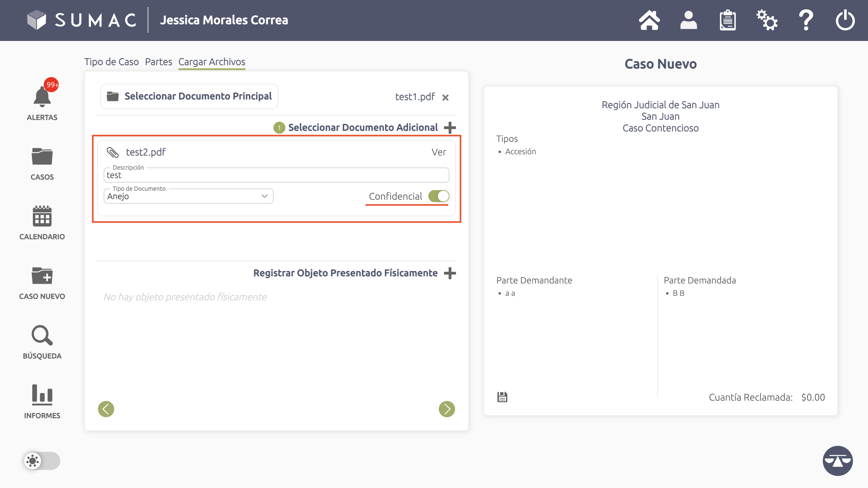
Task: Open the settings gears icon
Action: [x=766, y=20]
